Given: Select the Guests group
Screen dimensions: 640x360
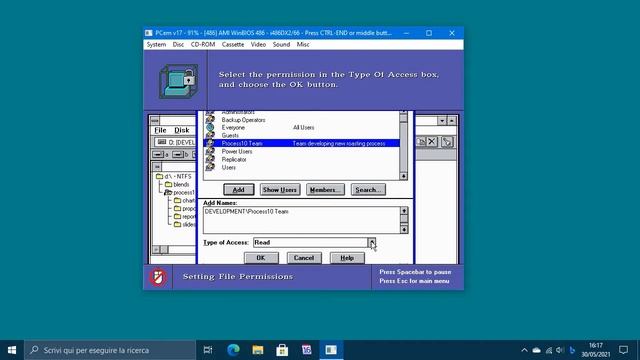Looking at the screenshot, I should [230, 136].
